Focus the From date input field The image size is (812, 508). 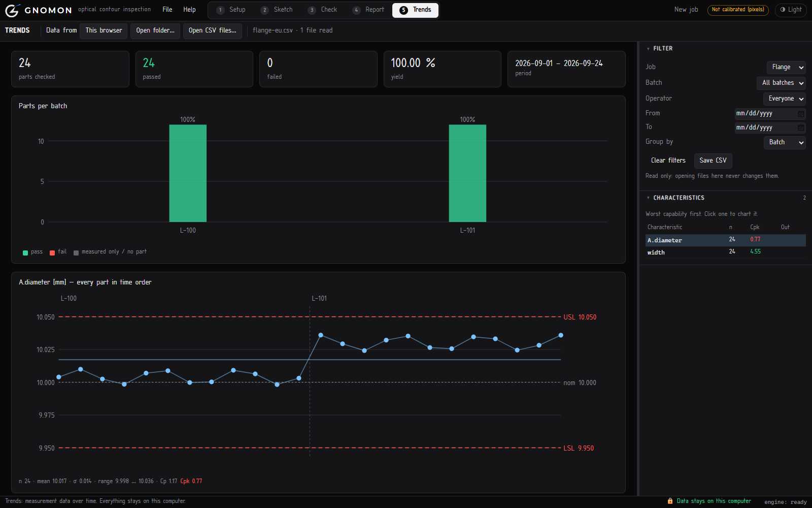[770, 114]
